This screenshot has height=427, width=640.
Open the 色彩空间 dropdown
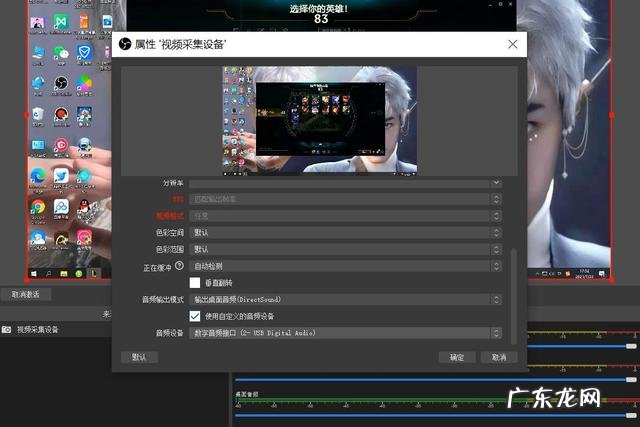tap(345, 233)
